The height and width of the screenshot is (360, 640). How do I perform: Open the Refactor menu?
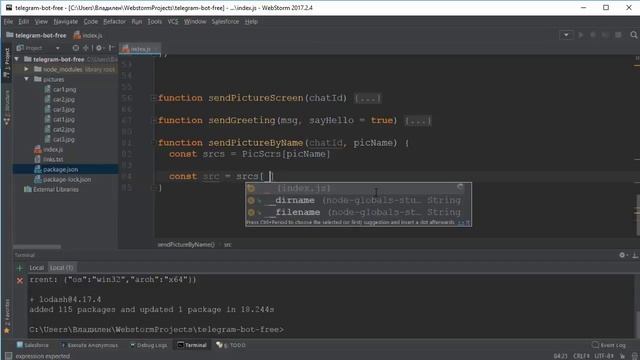[114, 22]
